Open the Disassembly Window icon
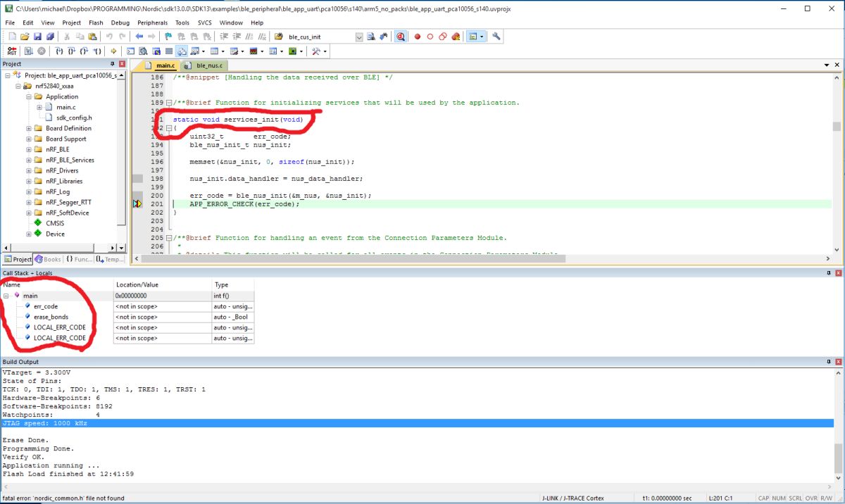This screenshot has width=845, height=504. pyautogui.click(x=143, y=51)
